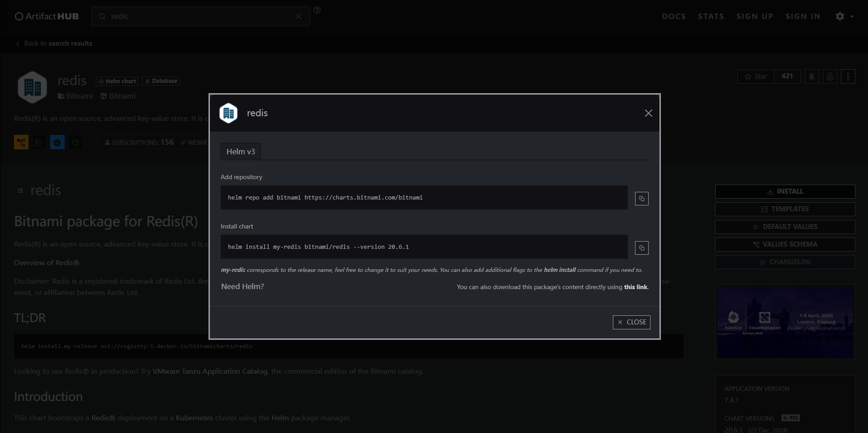
Task: Open the STATS page
Action: pos(711,16)
